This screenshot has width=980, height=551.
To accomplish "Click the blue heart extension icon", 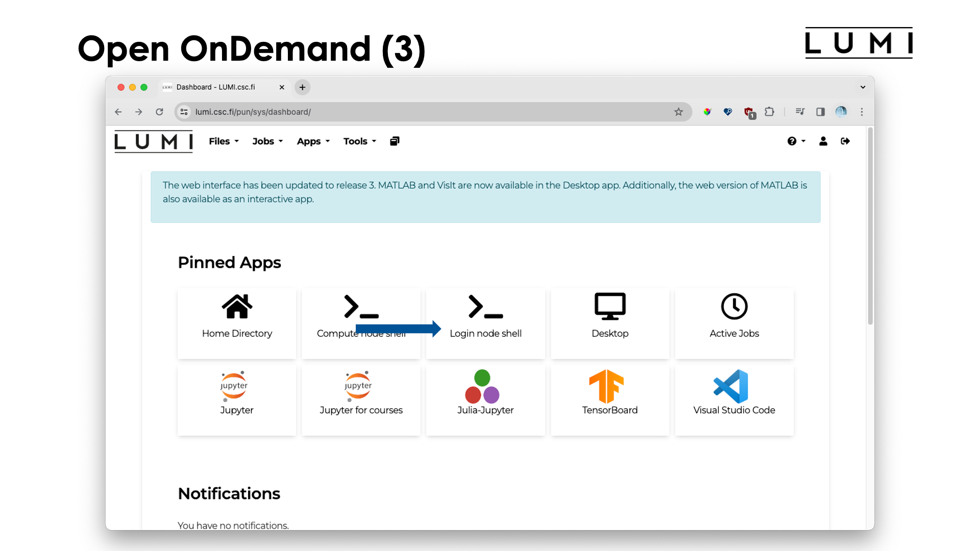I will [728, 112].
